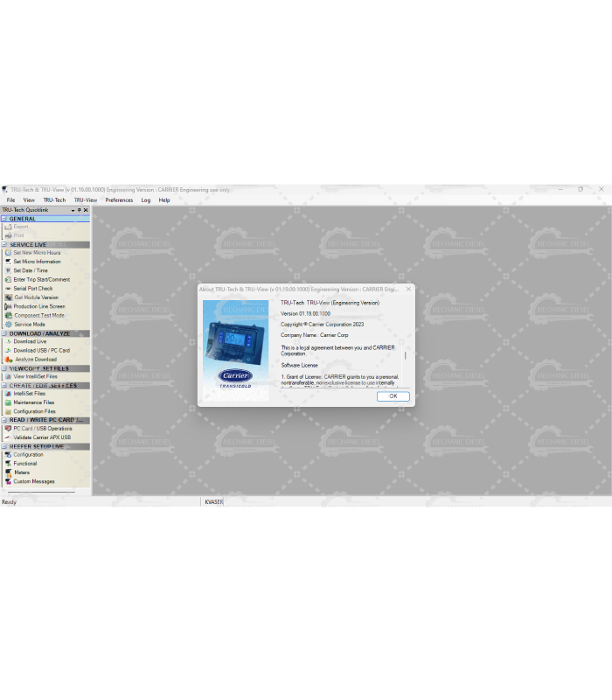Collapse the DOWNLOAD / ANALYZE section
612x700 pixels.
[4, 333]
